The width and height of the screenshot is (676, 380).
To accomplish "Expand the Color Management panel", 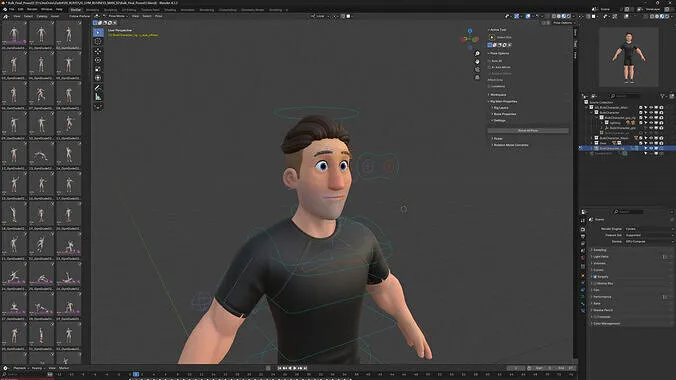I will tap(606, 323).
